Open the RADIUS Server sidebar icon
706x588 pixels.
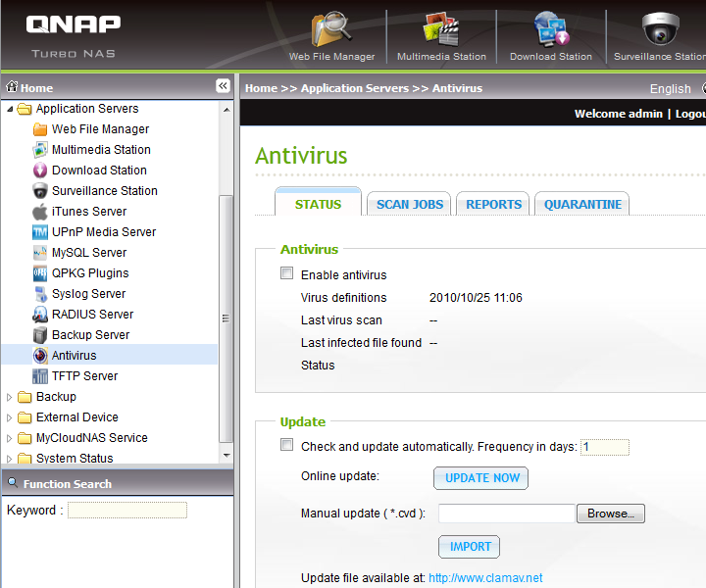click(40, 315)
